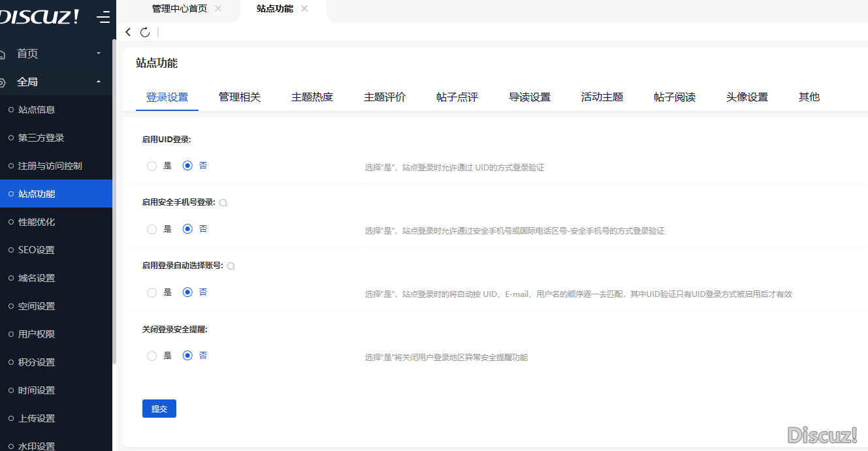Go to SEO设置 in the sidebar
This screenshot has height=451, width=868.
point(37,250)
